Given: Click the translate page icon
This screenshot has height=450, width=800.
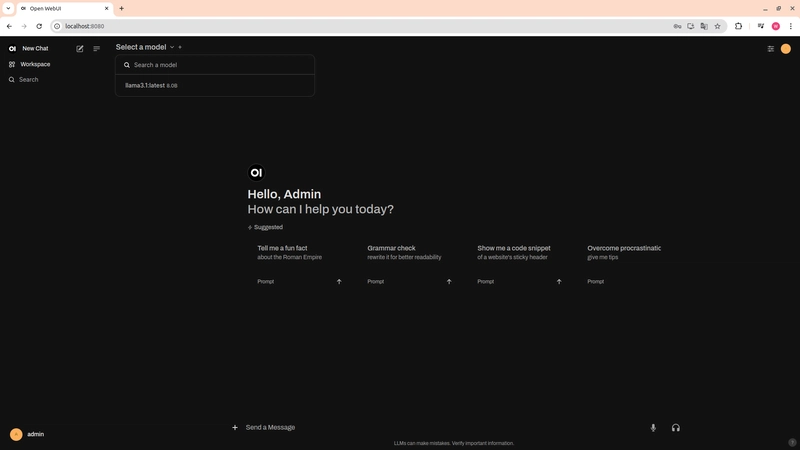Looking at the screenshot, I should [x=704, y=26].
